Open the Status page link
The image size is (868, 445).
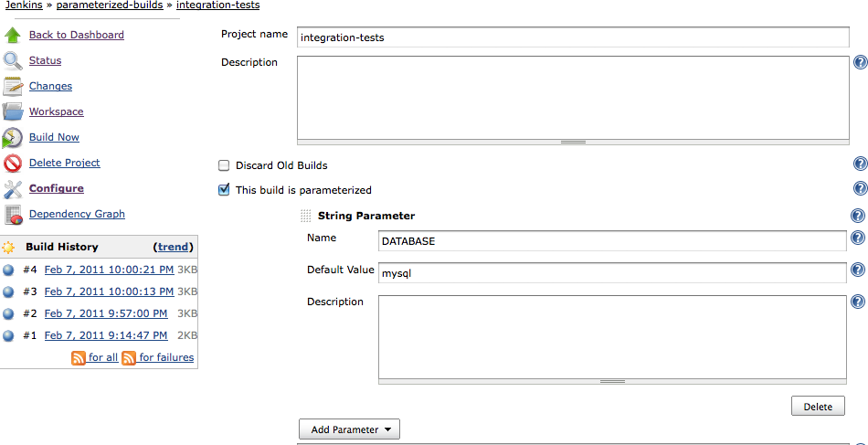(x=46, y=60)
